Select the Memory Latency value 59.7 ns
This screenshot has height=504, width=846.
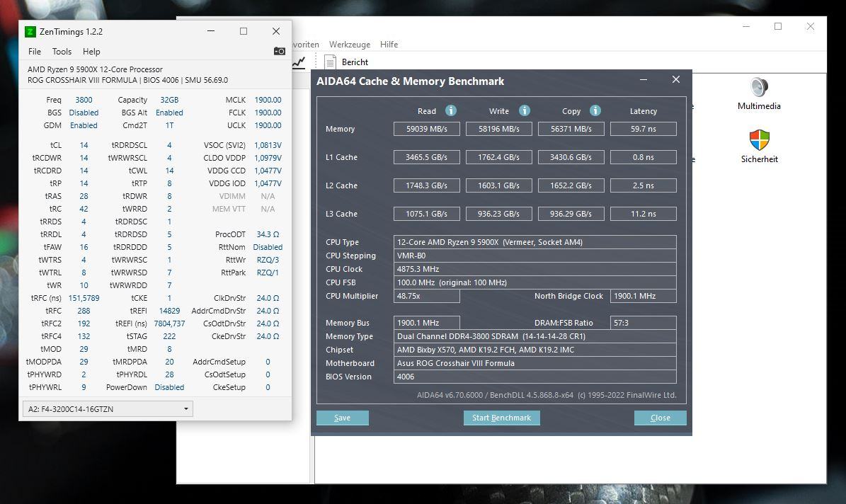click(644, 129)
